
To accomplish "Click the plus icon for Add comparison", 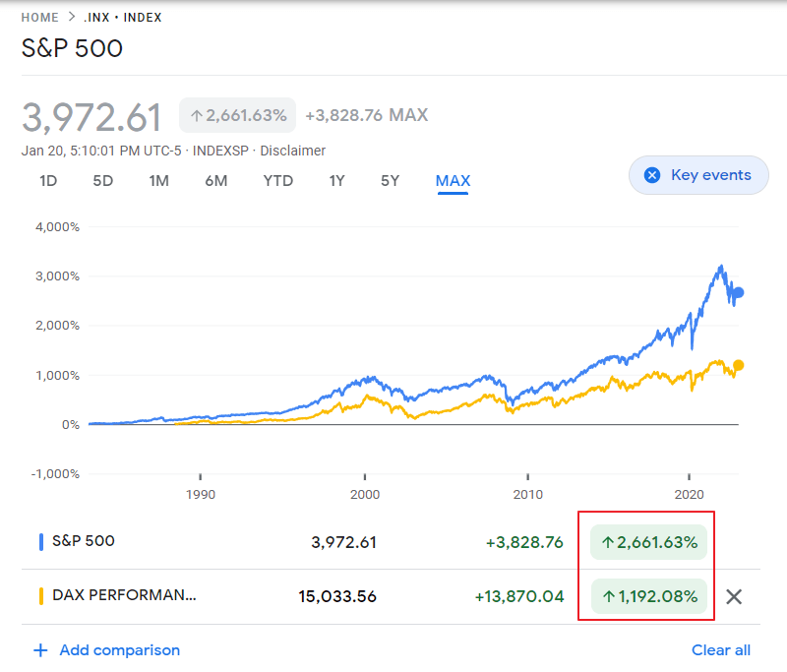I will tap(40, 651).
